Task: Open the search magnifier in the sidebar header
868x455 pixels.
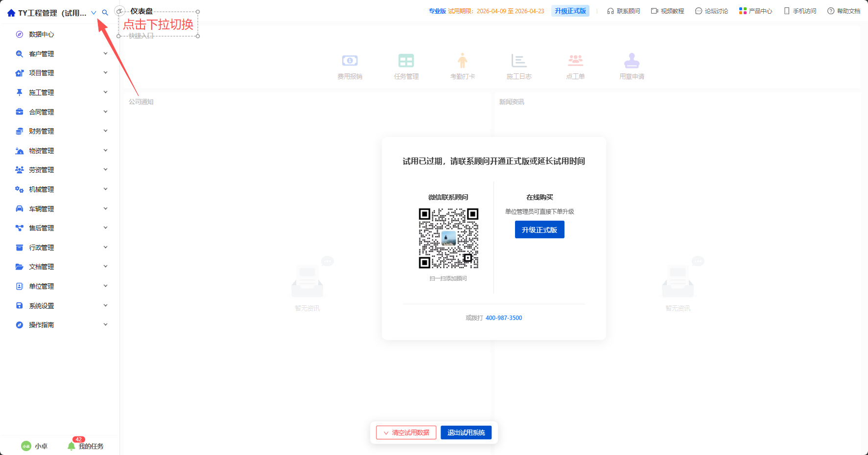Action: coord(105,13)
